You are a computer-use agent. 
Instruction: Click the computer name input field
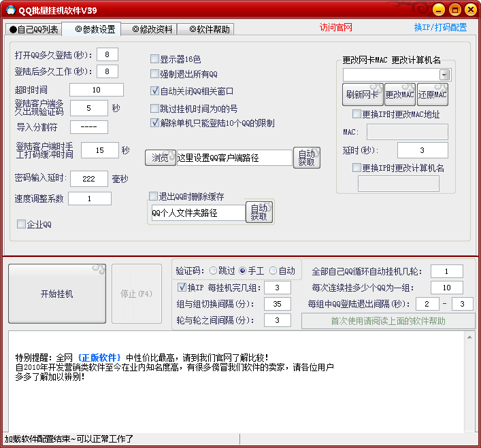[x=398, y=184]
